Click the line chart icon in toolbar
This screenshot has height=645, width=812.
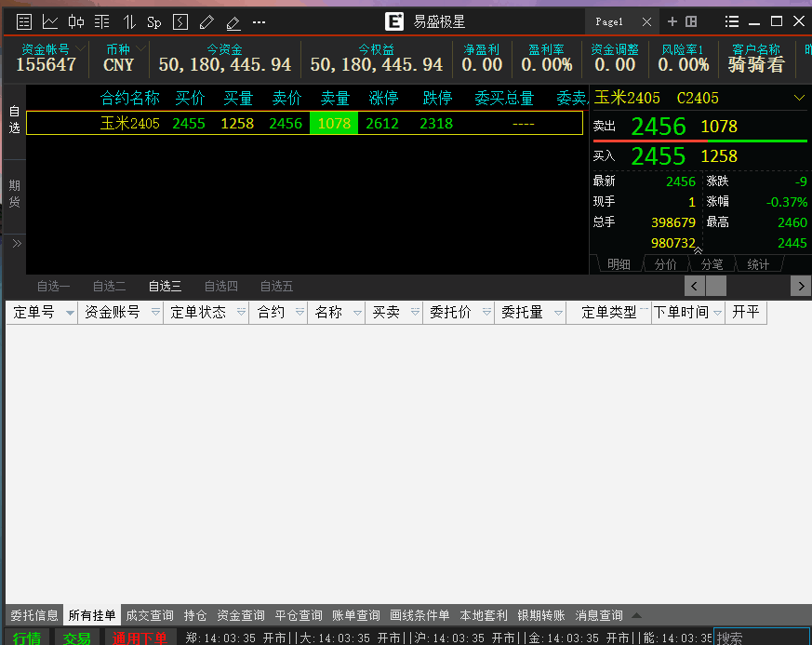click(x=50, y=21)
